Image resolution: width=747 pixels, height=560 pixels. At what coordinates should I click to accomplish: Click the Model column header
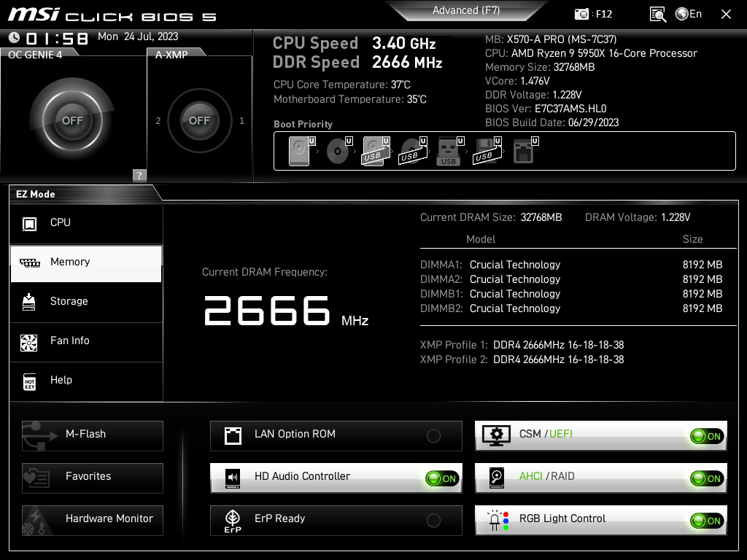481,239
